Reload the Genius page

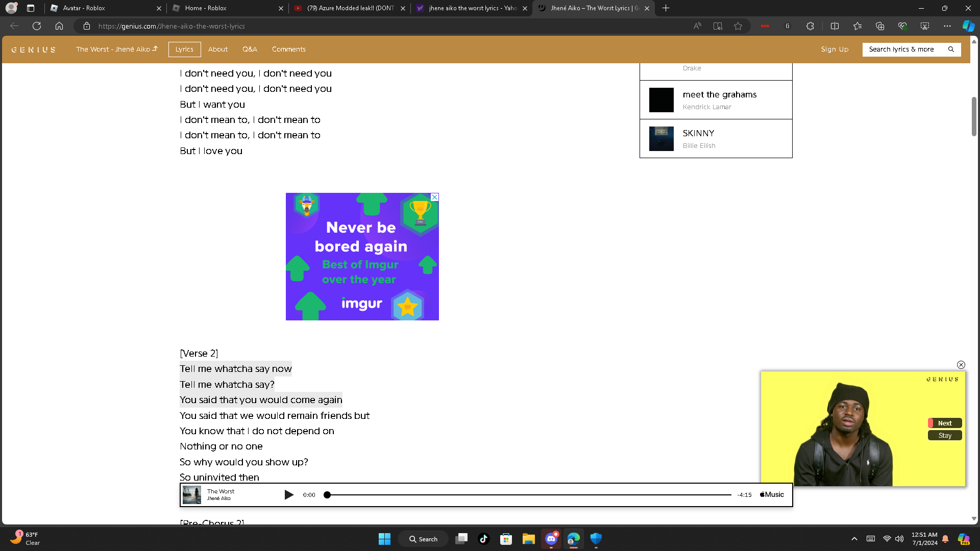[37, 26]
